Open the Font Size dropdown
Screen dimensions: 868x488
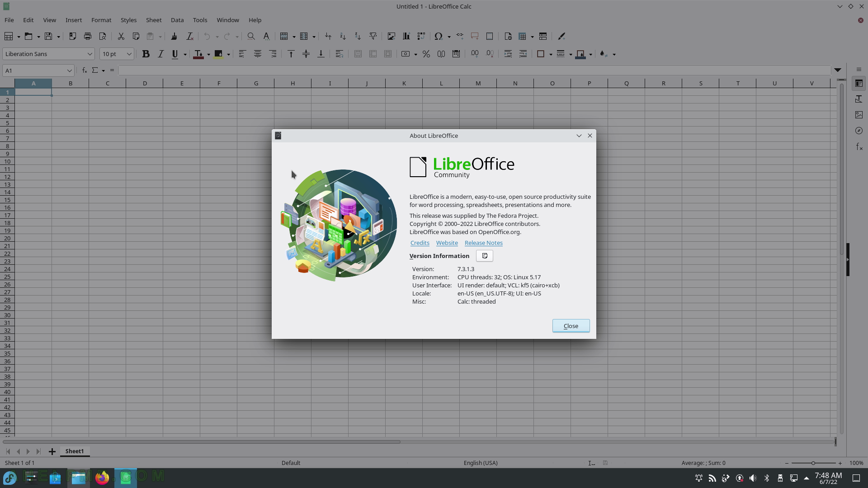tap(129, 54)
